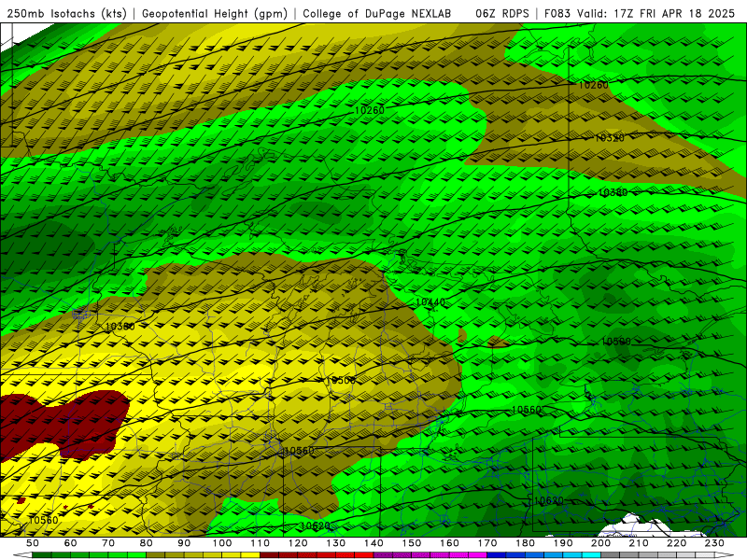Click the 130 value on the color scale

[335, 543]
